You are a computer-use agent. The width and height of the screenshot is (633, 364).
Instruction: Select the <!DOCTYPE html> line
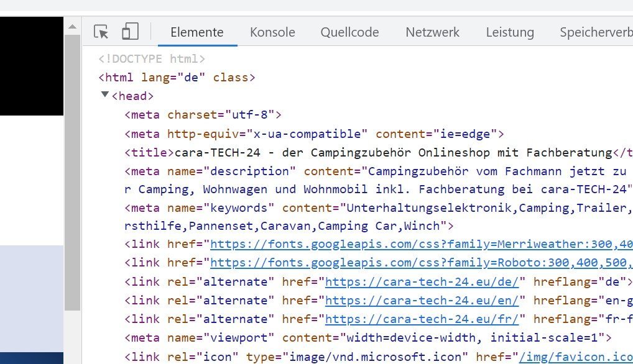[x=152, y=59]
